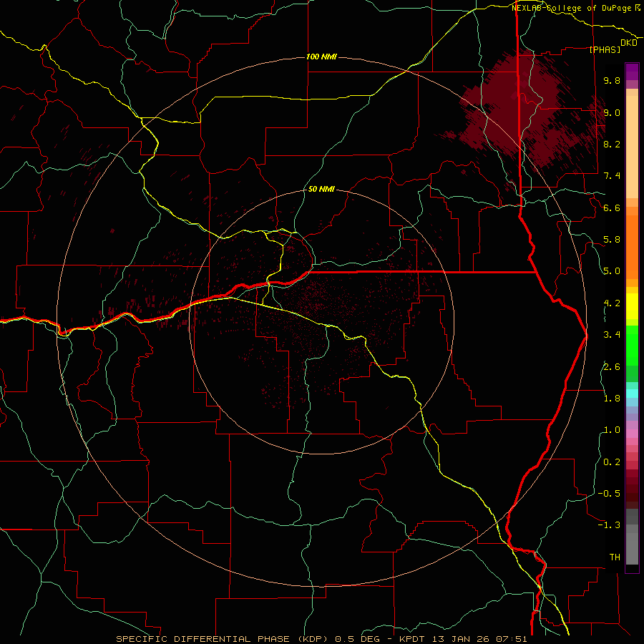This screenshot has height=644, width=644.
Task: Click the 13 JAN 26 date in caption
Action: 460,639
